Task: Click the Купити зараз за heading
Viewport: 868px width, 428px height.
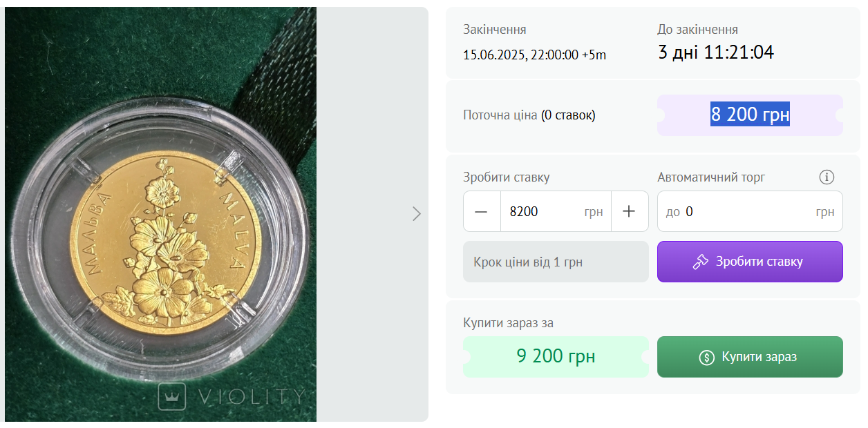Action: coord(508,323)
